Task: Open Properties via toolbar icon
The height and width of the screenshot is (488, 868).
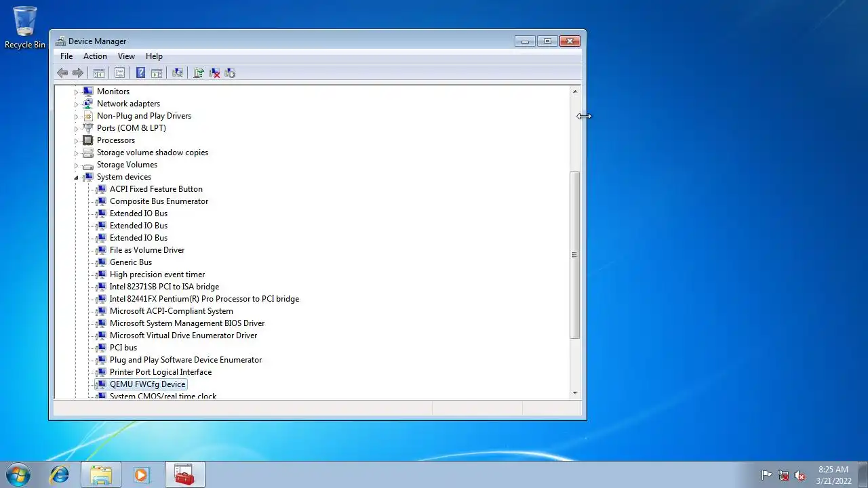Action: [119, 73]
